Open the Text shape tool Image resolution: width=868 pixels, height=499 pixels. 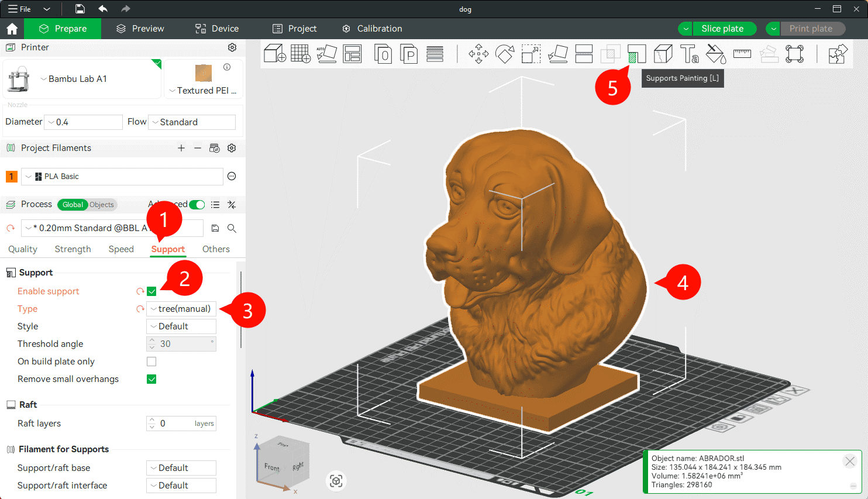click(x=689, y=54)
